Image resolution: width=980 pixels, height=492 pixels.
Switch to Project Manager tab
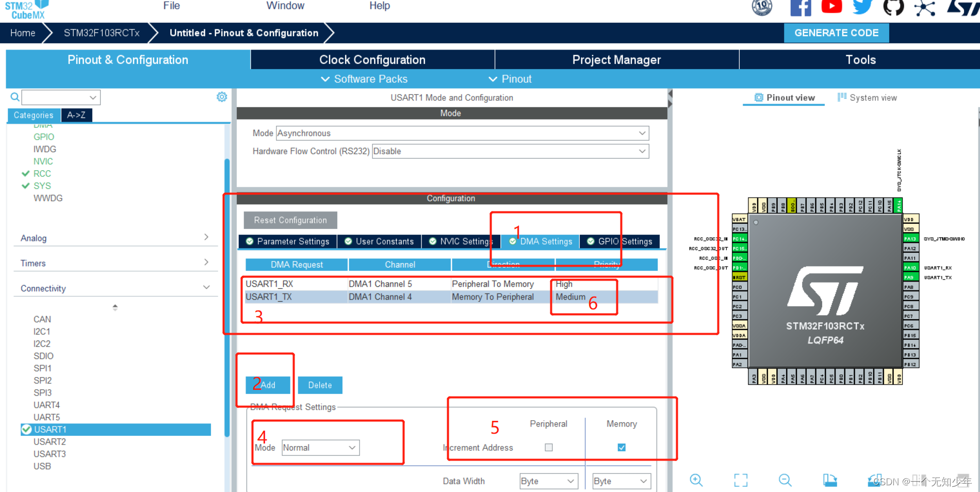[x=616, y=60]
